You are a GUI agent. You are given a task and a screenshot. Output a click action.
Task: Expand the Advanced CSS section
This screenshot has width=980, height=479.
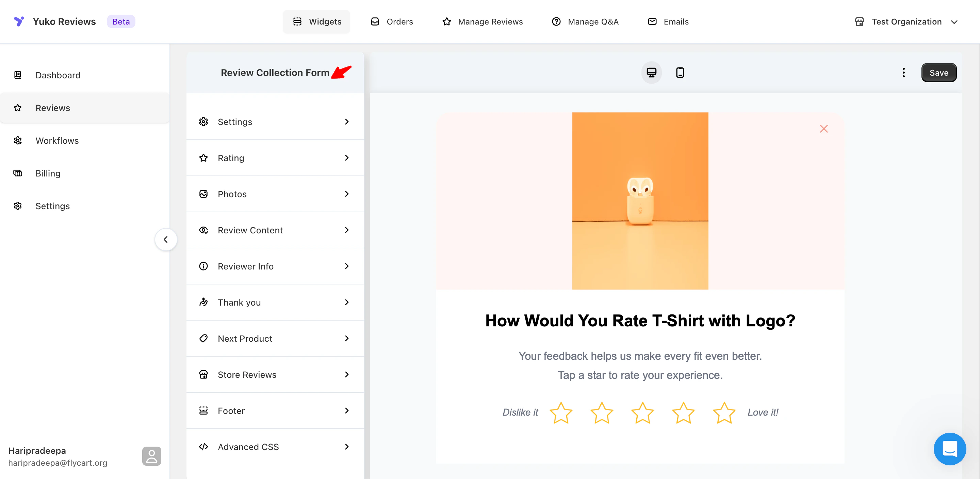tap(275, 447)
